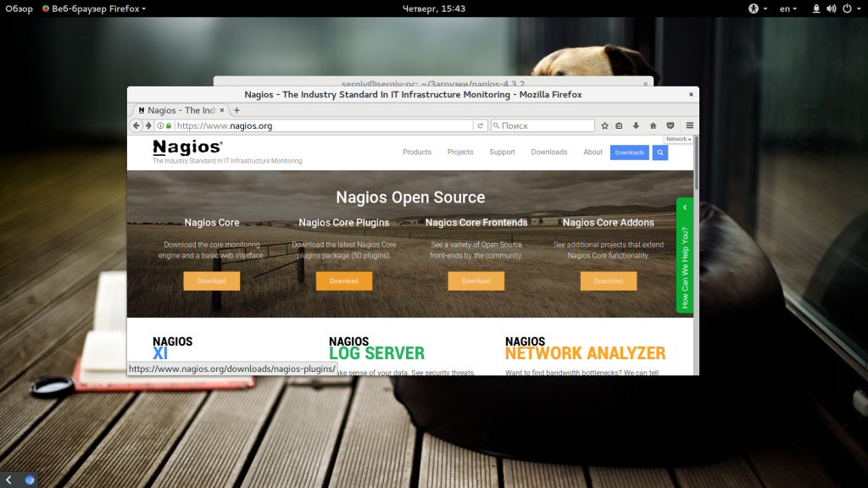Expand the Network dropdown on the site

pyautogui.click(x=679, y=140)
